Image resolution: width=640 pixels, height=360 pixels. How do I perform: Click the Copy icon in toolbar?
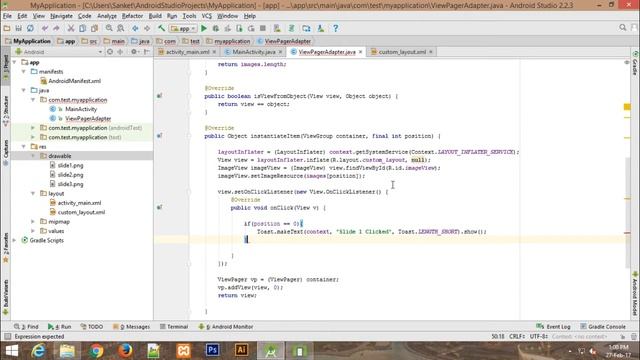pos(82,28)
